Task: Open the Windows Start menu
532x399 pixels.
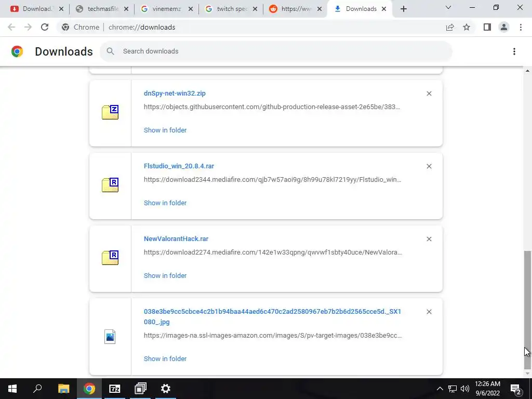Action: pos(12,389)
